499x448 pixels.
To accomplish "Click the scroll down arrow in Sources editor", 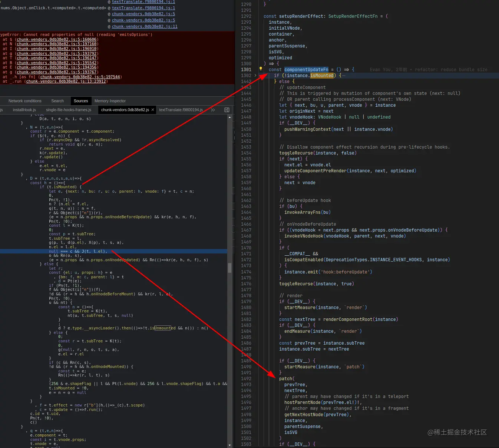I will pyautogui.click(x=230, y=445).
